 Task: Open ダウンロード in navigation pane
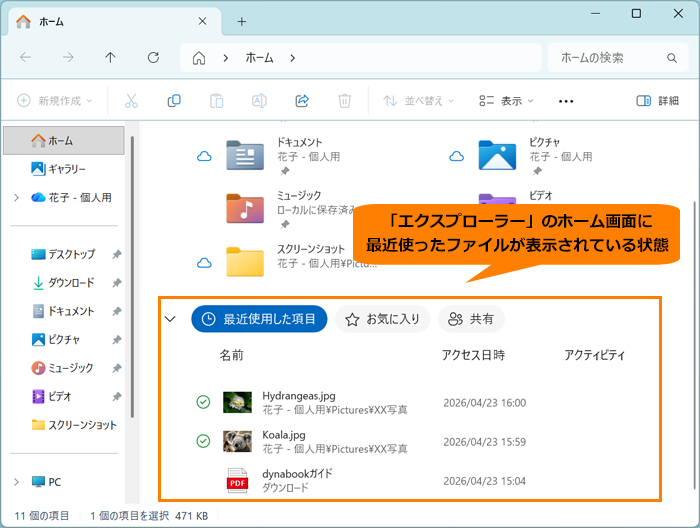(x=64, y=283)
